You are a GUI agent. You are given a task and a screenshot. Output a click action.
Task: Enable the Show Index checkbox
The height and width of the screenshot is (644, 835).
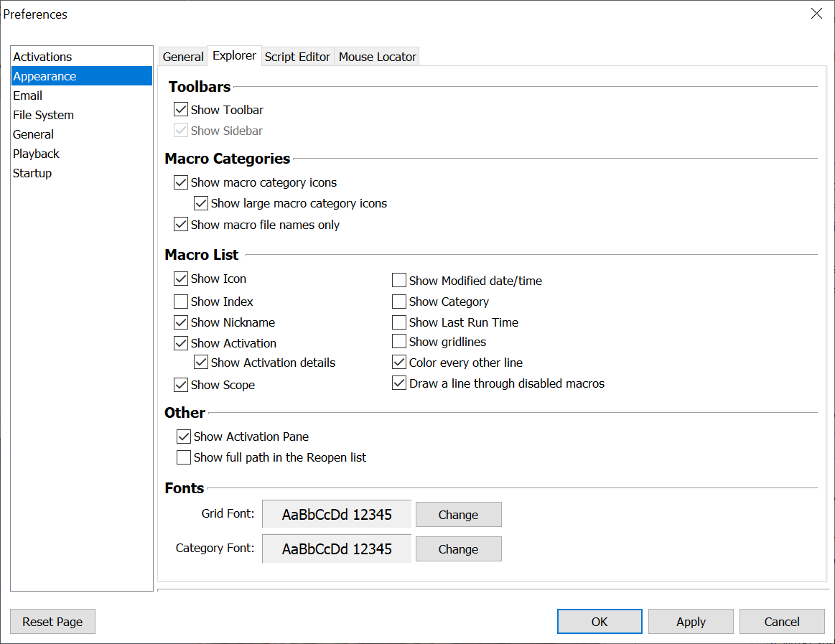(x=181, y=302)
